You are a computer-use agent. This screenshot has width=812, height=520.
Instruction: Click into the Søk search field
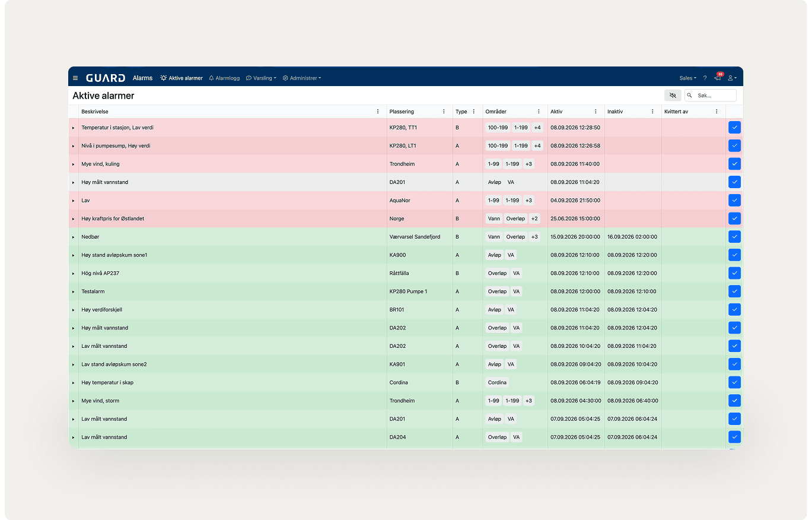click(x=711, y=95)
